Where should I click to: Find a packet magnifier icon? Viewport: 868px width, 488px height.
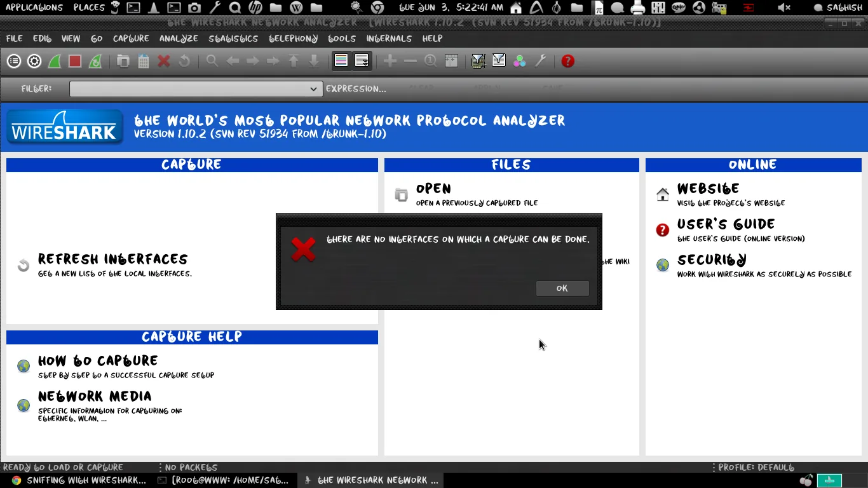[x=212, y=61]
